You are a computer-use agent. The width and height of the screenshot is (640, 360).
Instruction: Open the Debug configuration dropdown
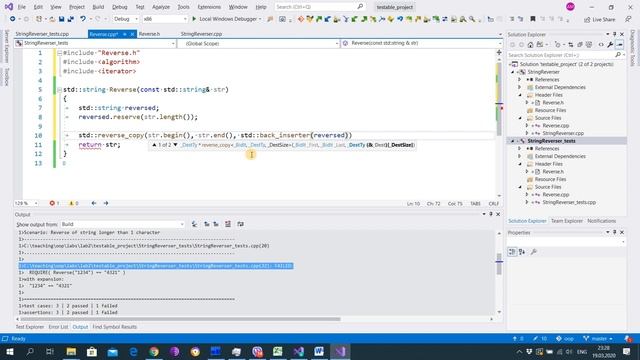(x=126, y=19)
